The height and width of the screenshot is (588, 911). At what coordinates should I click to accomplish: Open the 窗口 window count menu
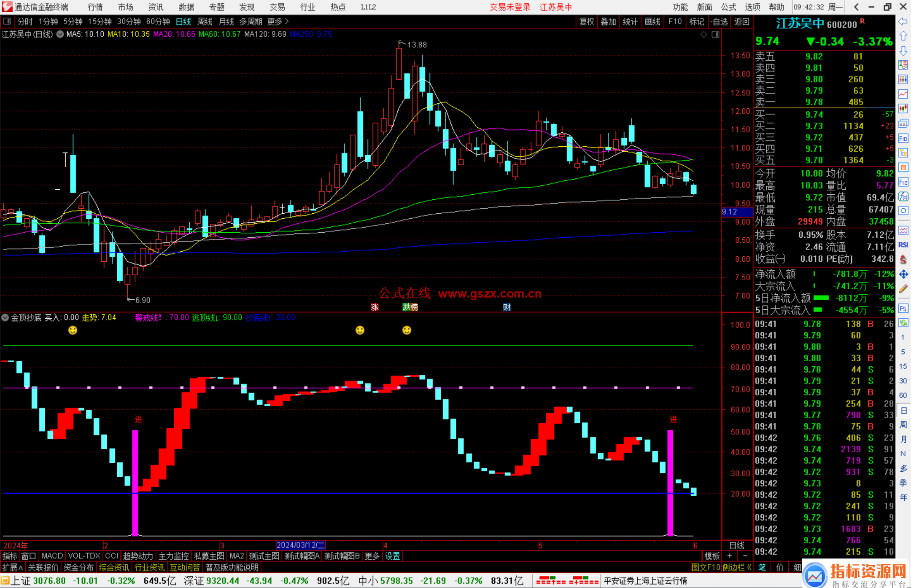pyautogui.click(x=29, y=556)
